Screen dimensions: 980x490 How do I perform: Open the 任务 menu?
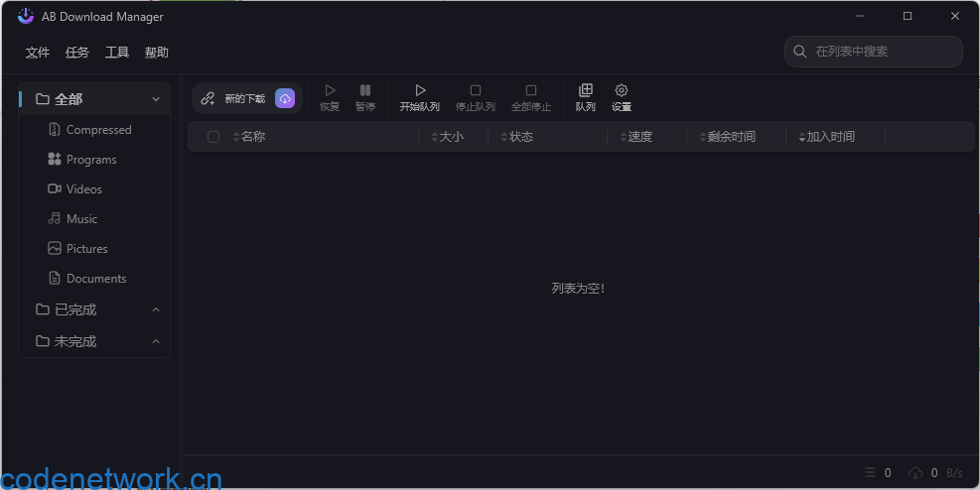click(76, 53)
